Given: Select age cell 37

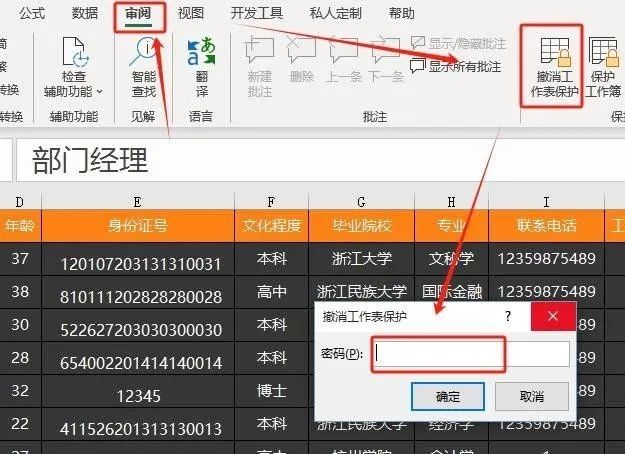Looking at the screenshot, I should click(x=20, y=259).
